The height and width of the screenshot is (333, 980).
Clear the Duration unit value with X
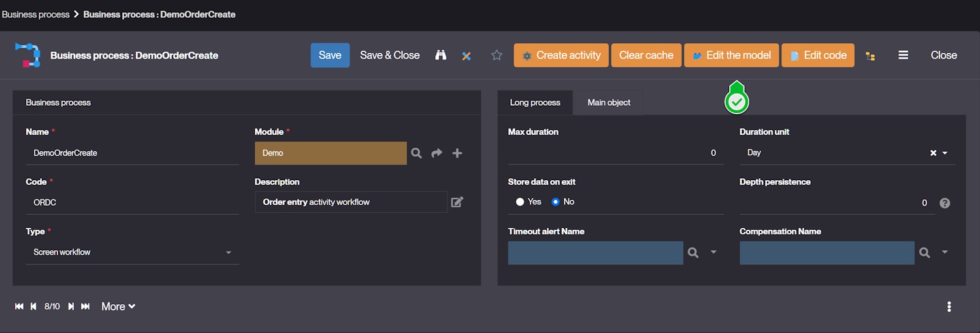[933, 153]
